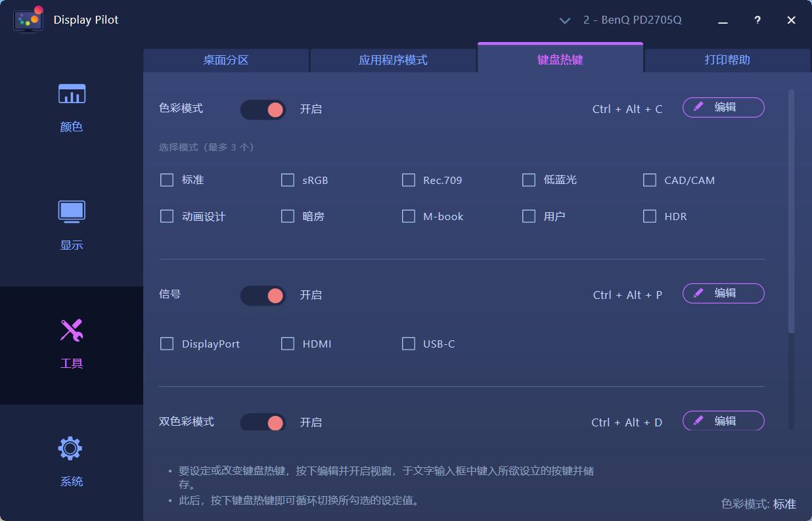Toggle the 双色彩模式 switch off
812x521 pixels.
tap(263, 422)
